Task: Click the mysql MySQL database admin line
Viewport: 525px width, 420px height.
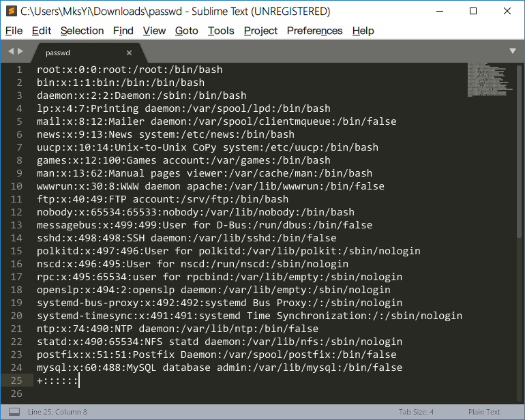Action: [220, 367]
